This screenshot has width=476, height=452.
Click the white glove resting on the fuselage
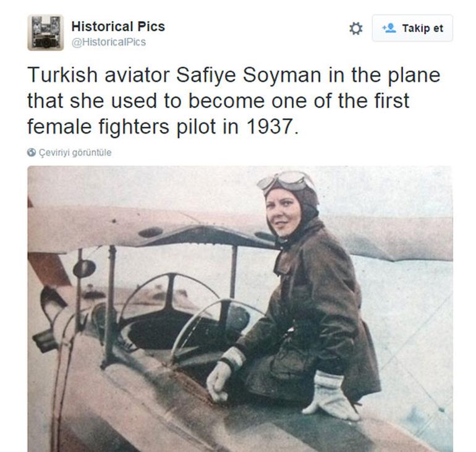click(x=331, y=396)
